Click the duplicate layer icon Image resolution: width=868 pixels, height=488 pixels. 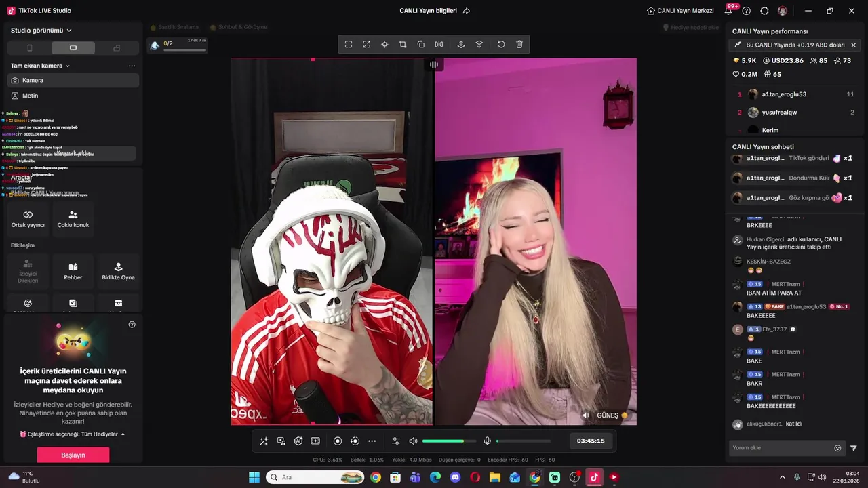[x=421, y=44]
